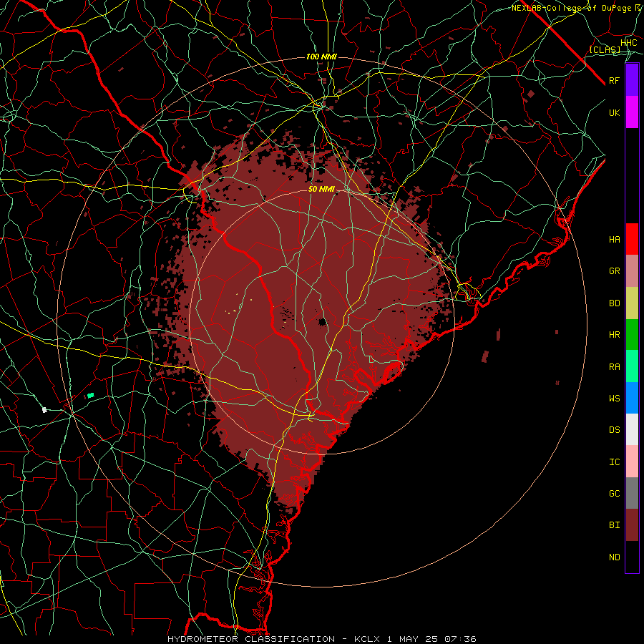Click the RA legend label
The width and height of the screenshot is (644, 644).
(x=615, y=367)
